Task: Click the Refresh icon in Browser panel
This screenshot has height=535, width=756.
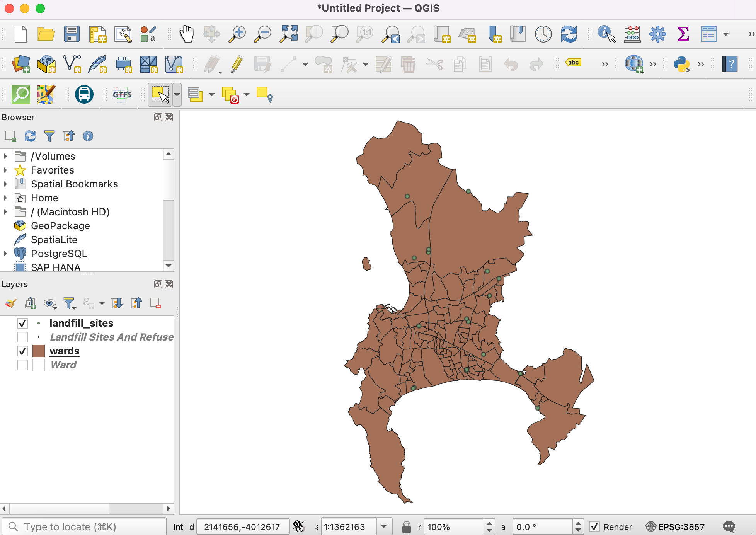Action: (x=30, y=136)
